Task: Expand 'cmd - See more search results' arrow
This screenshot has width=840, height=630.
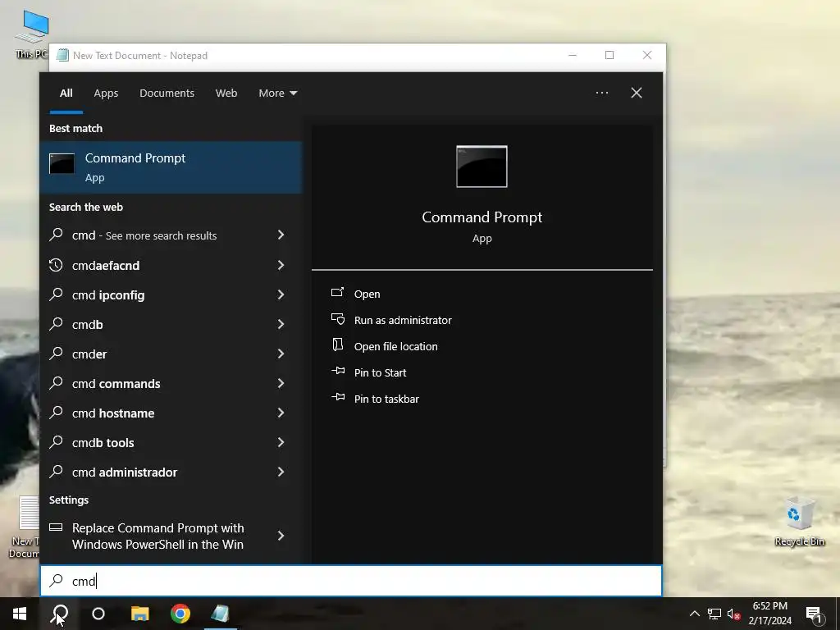Action: 281,235
